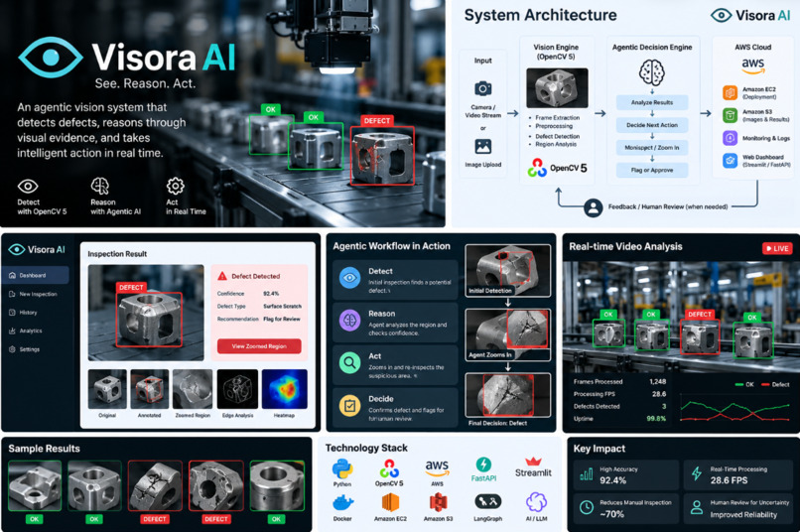The height and width of the screenshot is (532, 800).
Task: Click the View Zoomed Region button
Action: 259,346
